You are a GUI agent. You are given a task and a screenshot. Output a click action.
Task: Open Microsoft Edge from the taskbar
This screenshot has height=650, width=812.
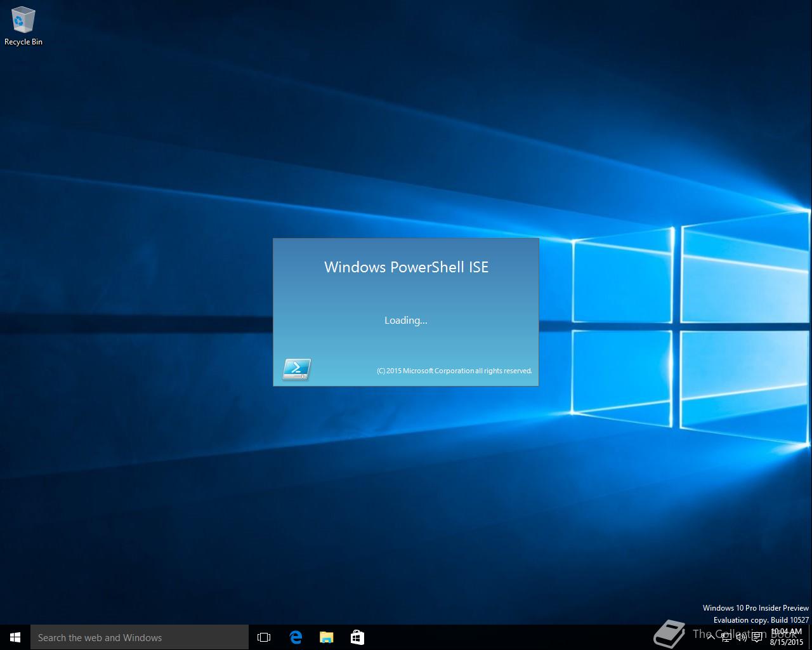pyautogui.click(x=296, y=637)
